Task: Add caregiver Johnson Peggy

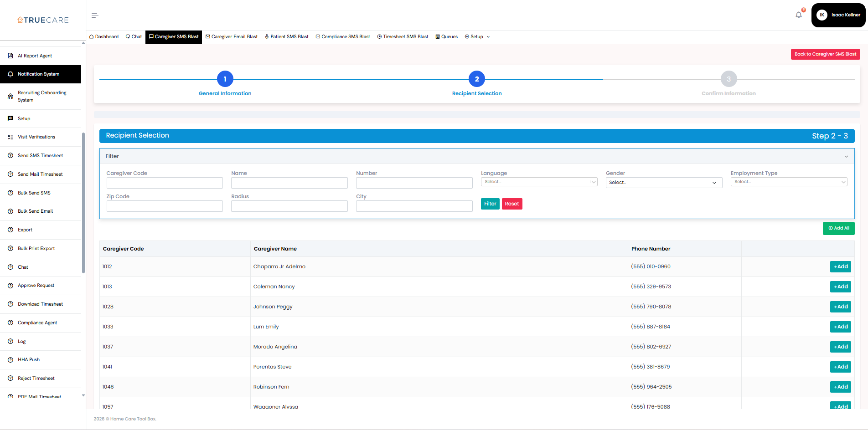Action: click(x=841, y=307)
